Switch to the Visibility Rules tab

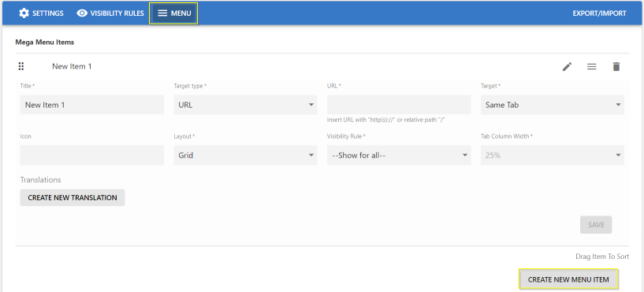click(x=110, y=13)
